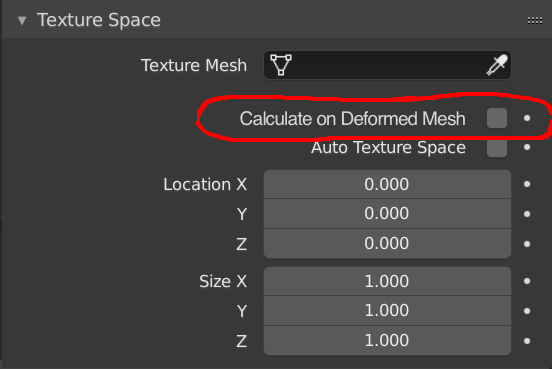Click animate dot beside Location X
The width and height of the screenshot is (552, 369).
[527, 184]
